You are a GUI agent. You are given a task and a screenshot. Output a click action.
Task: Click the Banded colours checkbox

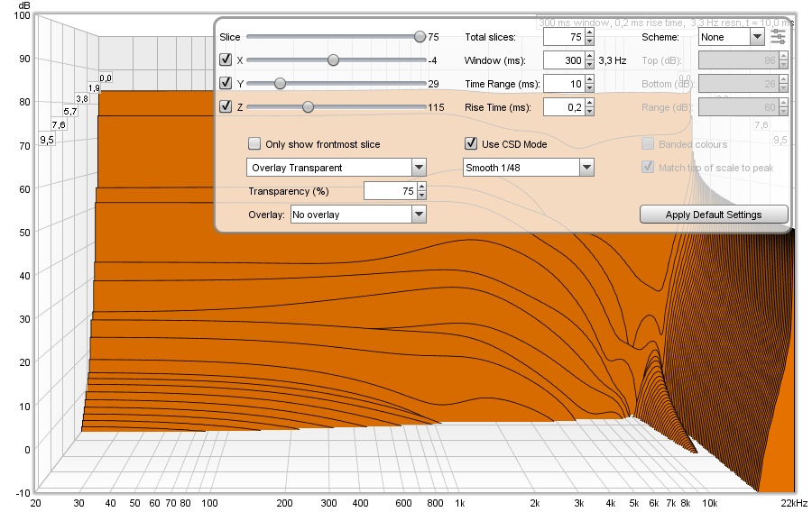point(647,143)
